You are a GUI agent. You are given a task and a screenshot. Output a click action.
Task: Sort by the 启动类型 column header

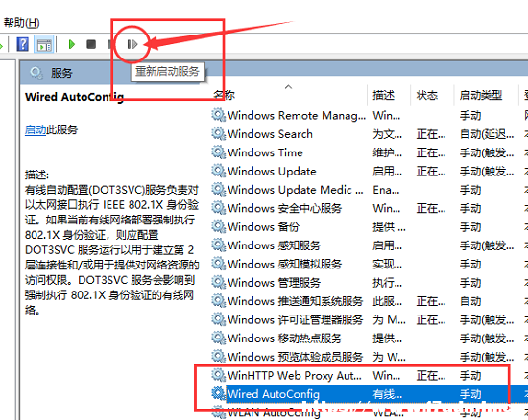[x=481, y=96]
